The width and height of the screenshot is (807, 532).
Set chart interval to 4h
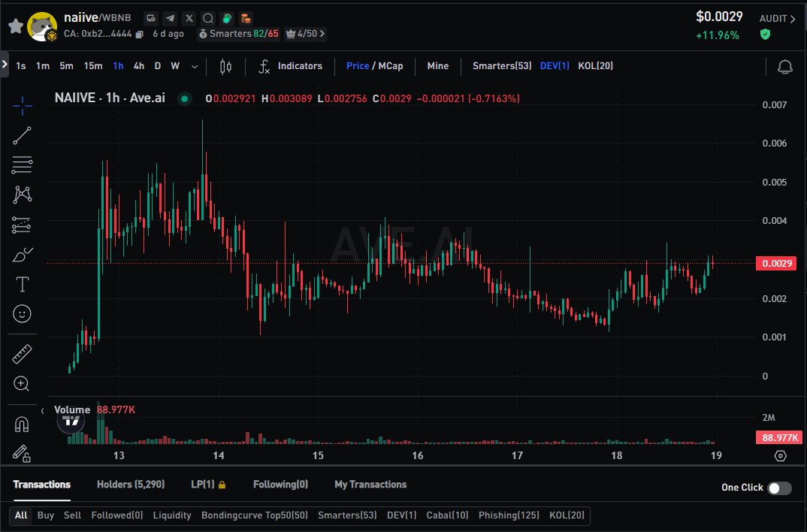tap(139, 66)
